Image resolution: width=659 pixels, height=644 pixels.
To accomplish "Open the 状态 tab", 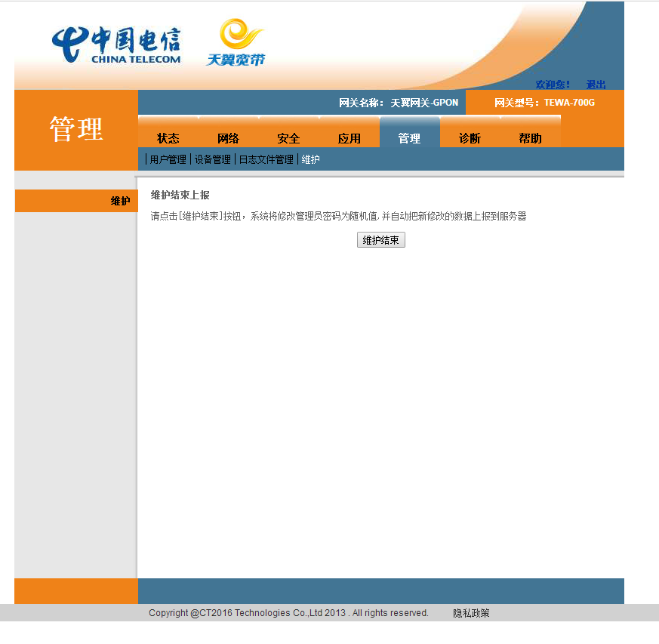I will (x=168, y=138).
